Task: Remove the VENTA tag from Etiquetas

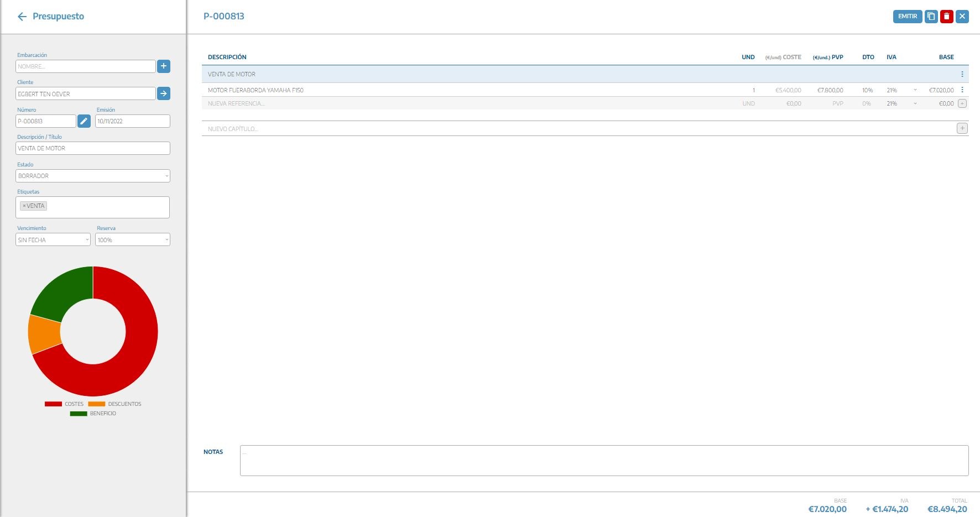Action: 24,206
